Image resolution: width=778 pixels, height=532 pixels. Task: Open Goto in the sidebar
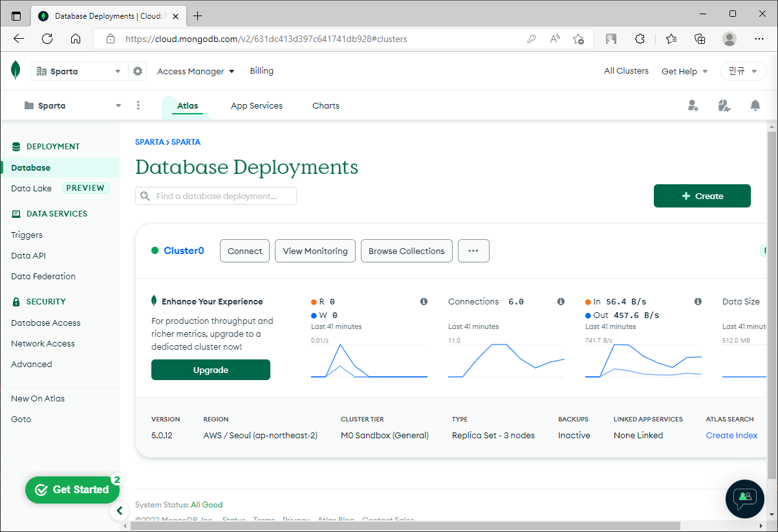coord(21,419)
